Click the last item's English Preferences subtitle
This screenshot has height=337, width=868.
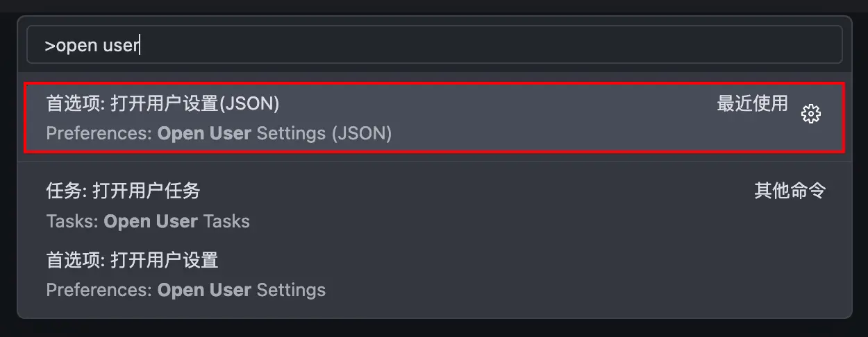point(99,289)
